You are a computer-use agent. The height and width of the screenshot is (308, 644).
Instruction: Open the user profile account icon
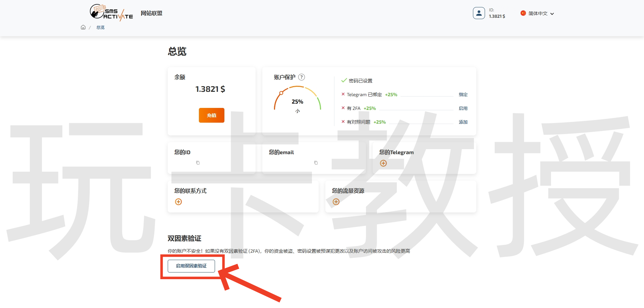(x=479, y=13)
